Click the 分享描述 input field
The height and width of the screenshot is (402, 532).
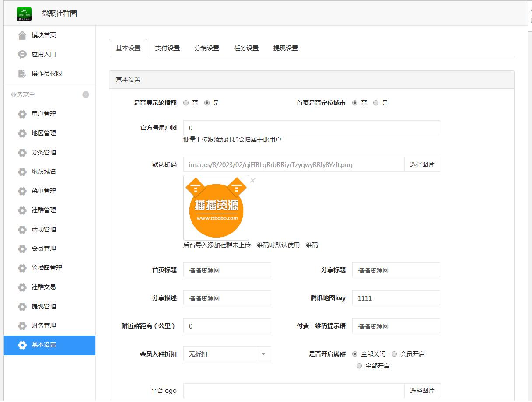click(227, 298)
